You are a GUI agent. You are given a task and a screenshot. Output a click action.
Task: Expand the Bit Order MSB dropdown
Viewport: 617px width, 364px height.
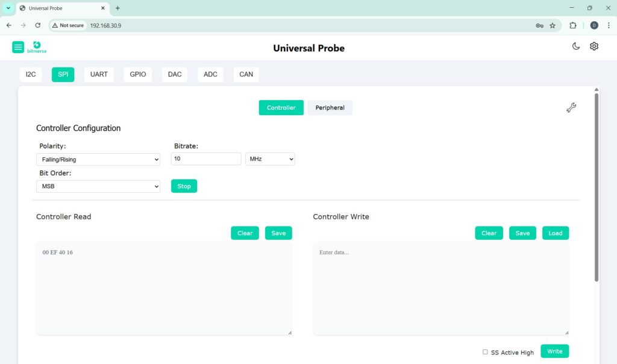pyautogui.click(x=98, y=187)
